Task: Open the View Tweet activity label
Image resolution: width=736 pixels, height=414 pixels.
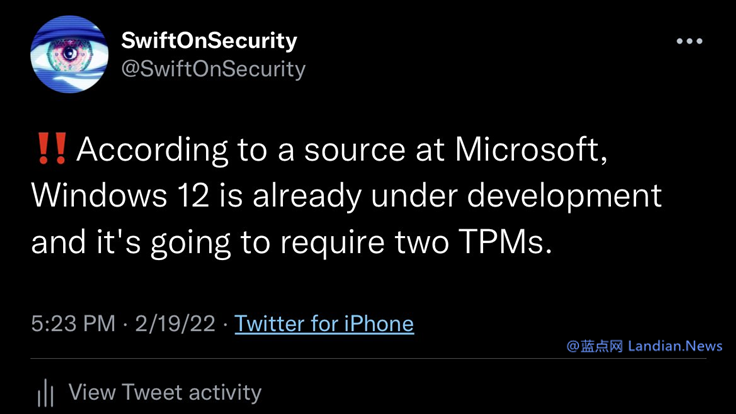Action: point(165,393)
